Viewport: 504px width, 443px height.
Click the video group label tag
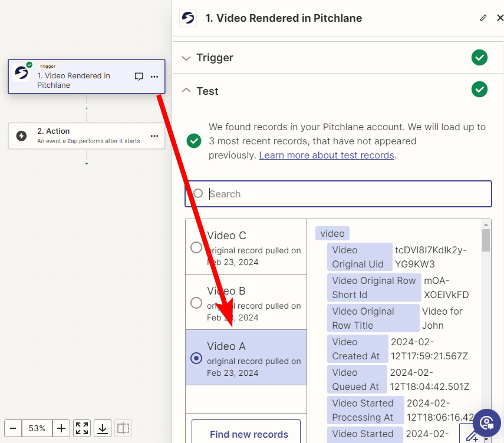coord(332,233)
